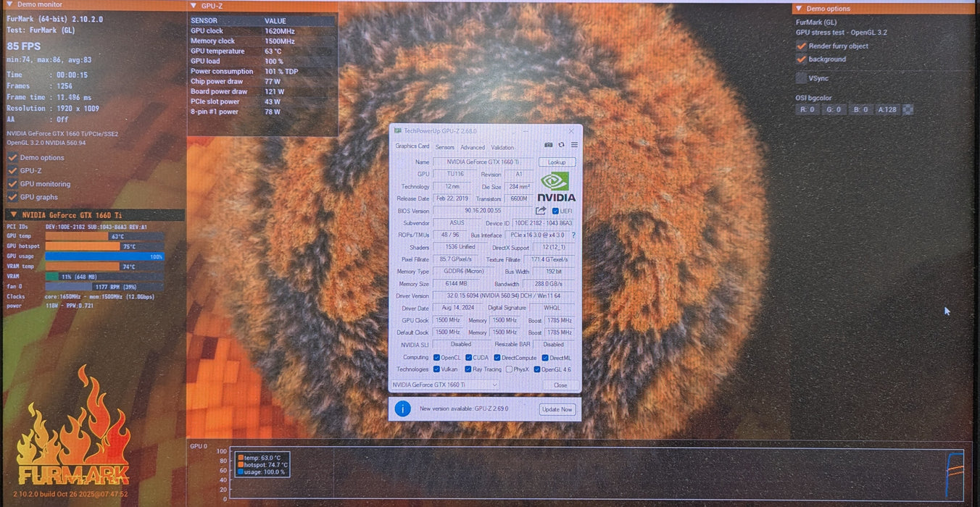
Task: Click the fan 0 RPM bar
Action: tap(104, 286)
